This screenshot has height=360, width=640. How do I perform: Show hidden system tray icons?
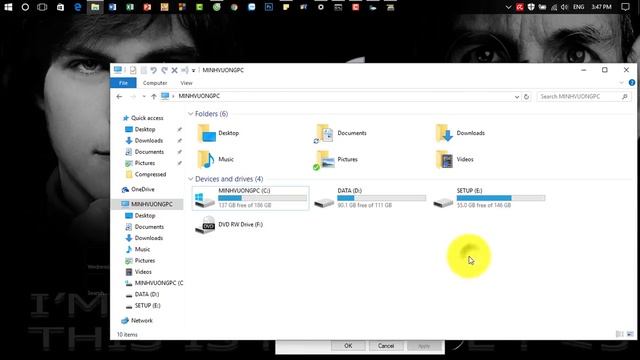click(x=508, y=7)
